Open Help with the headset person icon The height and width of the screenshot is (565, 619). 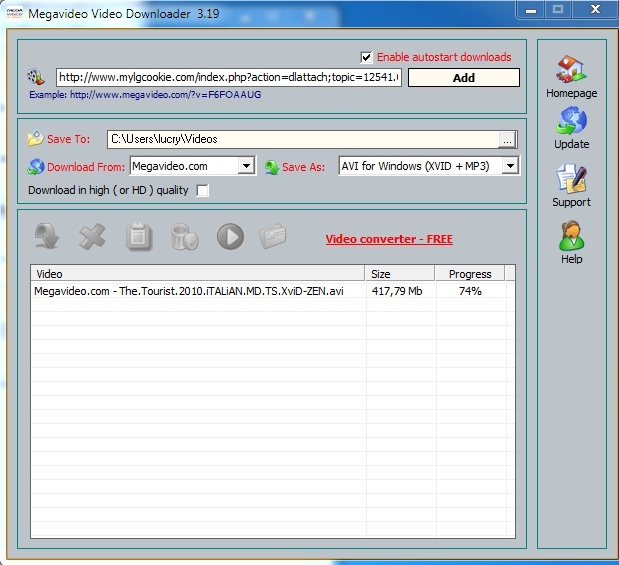[x=571, y=236]
